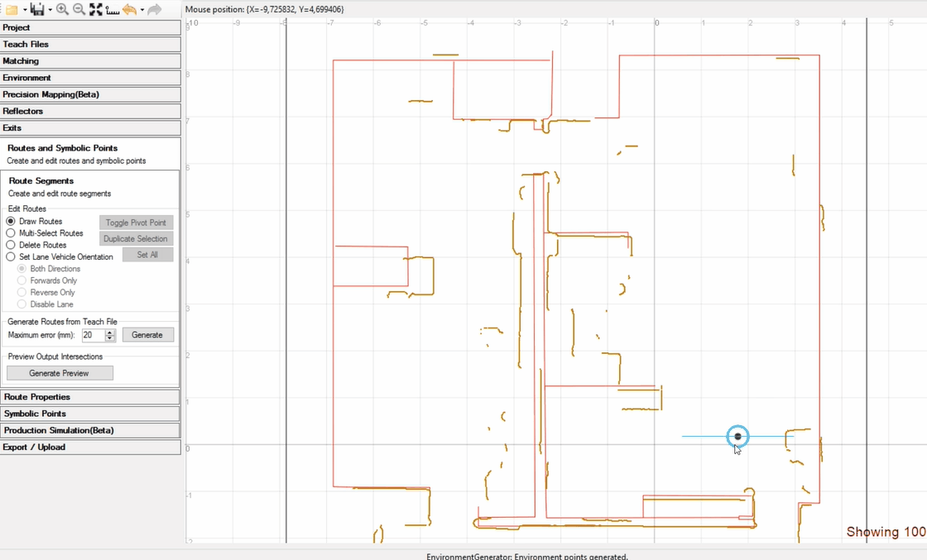Click the Maximum error (mm) value field
This screenshot has height=560, width=927.
93,335
